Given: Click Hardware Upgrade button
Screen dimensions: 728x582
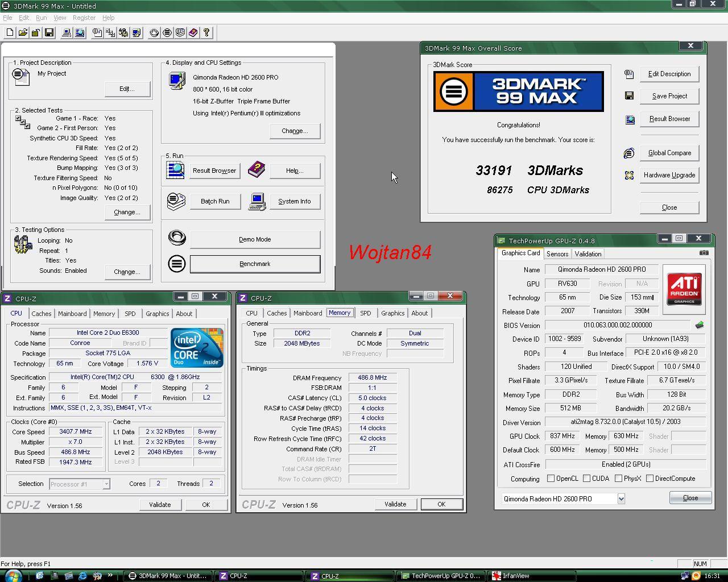Looking at the screenshot, I should pyautogui.click(x=669, y=175).
